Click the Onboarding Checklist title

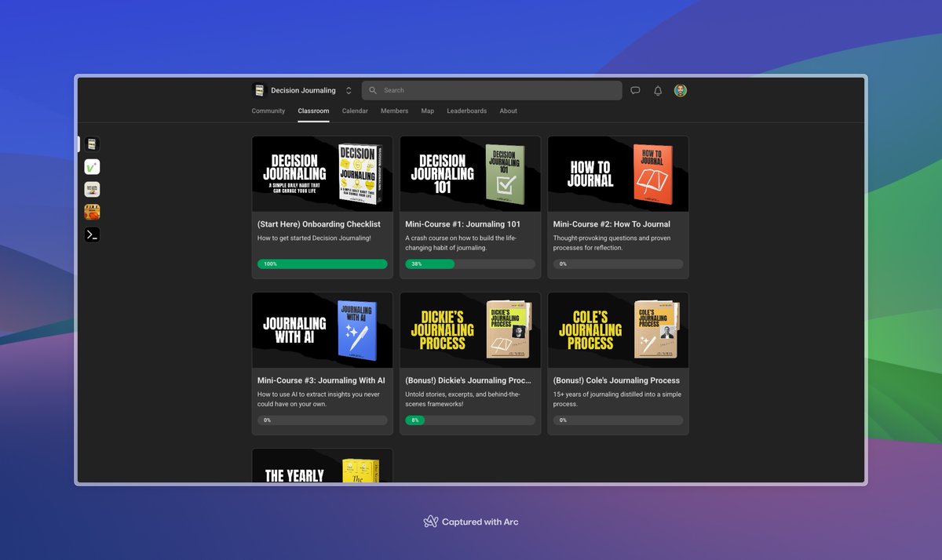[x=319, y=224]
